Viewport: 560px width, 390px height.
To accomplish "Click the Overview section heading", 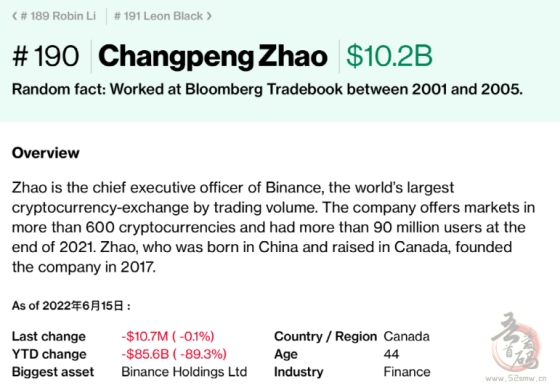I will pos(46,153).
